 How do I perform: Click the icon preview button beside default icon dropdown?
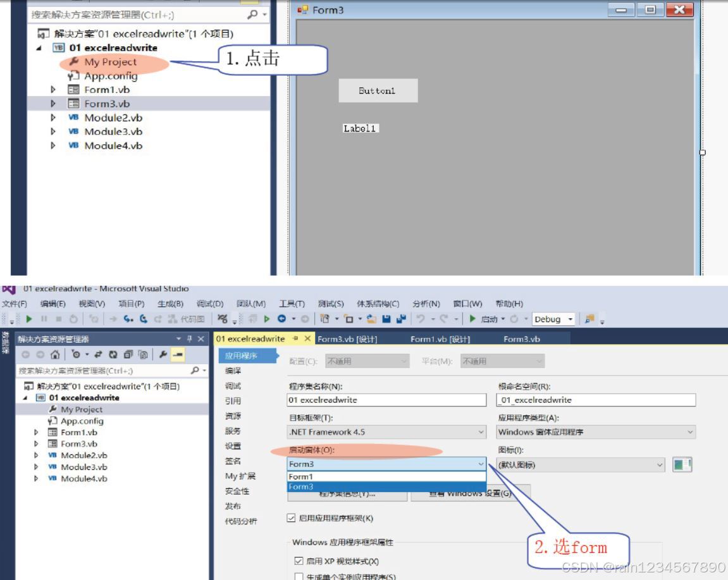682,464
